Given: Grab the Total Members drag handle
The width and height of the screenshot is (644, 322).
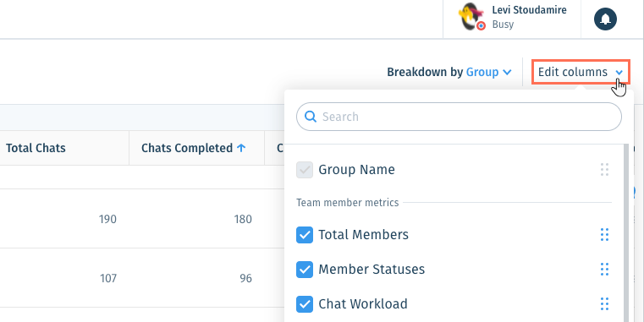Looking at the screenshot, I should 604,235.
